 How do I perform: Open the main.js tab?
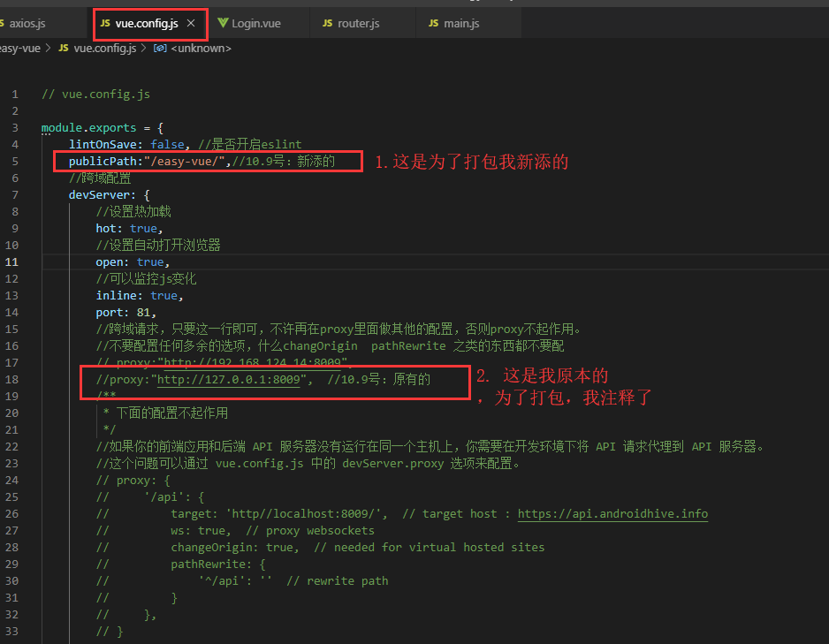pyautogui.click(x=461, y=23)
